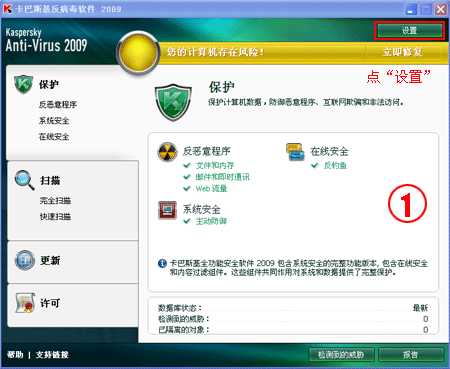Click the 最新 database status value

coord(420,308)
